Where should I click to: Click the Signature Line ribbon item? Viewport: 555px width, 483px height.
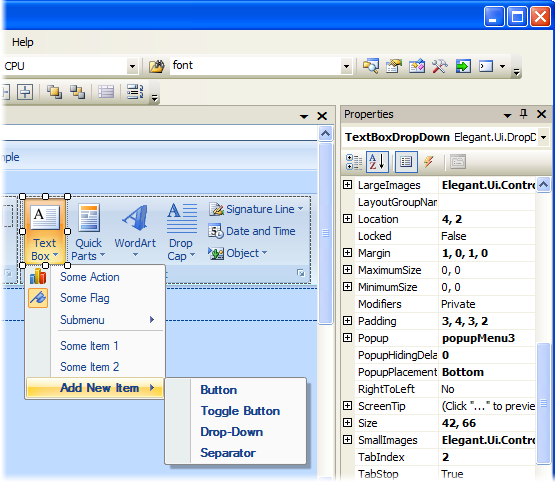[x=256, y=209]
